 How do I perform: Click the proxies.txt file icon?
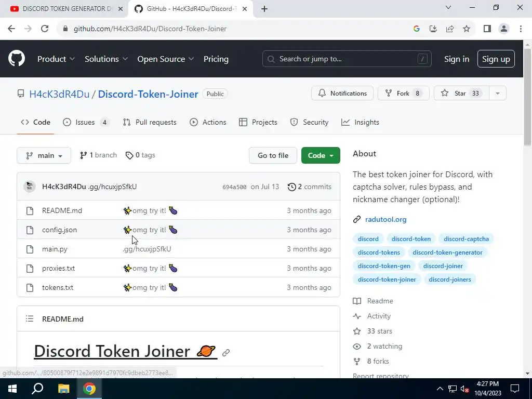[x=30, y=269]
